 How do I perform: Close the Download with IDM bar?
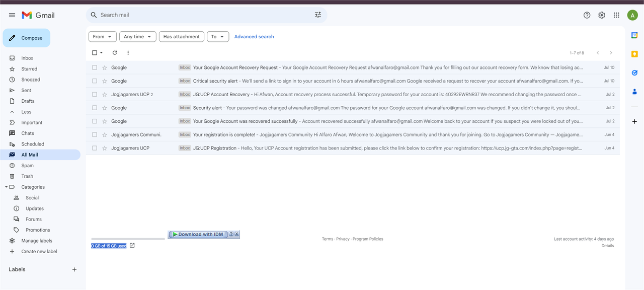(x=236, y=234)
